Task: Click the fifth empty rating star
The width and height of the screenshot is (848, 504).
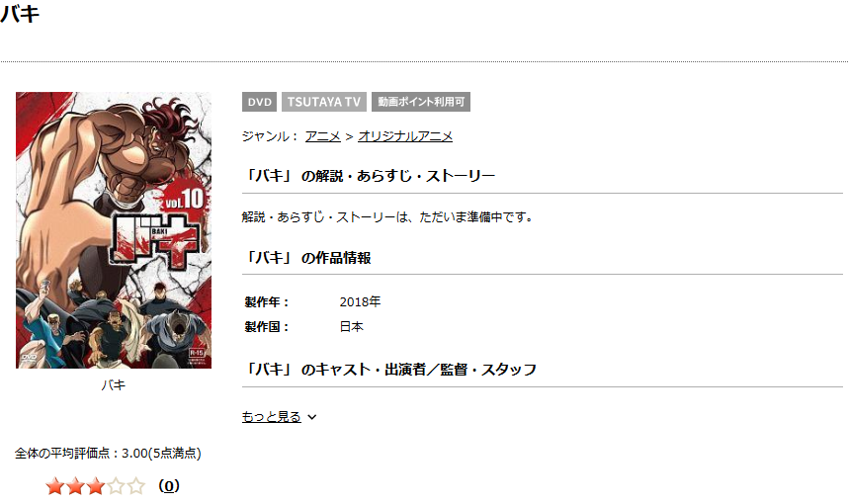Action: (136, 486)
